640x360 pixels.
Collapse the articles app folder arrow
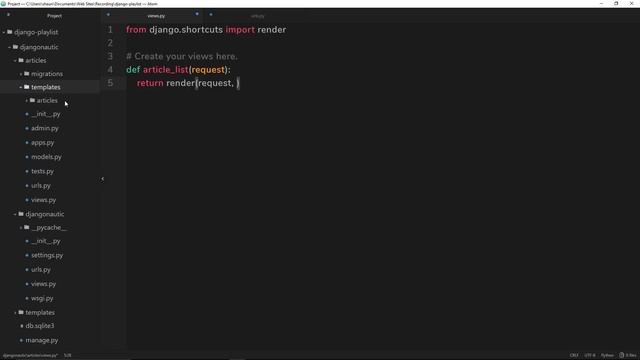[x=15, y=61]
